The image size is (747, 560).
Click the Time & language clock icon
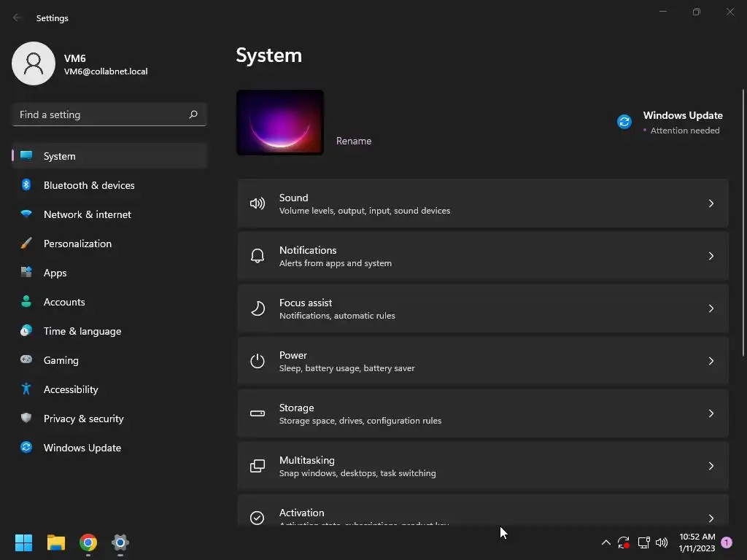pyautogui.click(x=26, y=330)
